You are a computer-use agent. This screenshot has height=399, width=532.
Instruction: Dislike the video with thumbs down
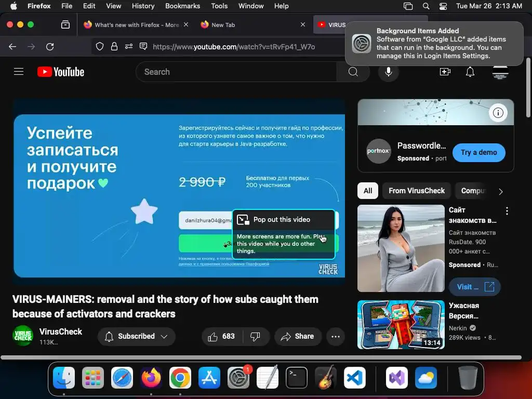pos(255,336)
